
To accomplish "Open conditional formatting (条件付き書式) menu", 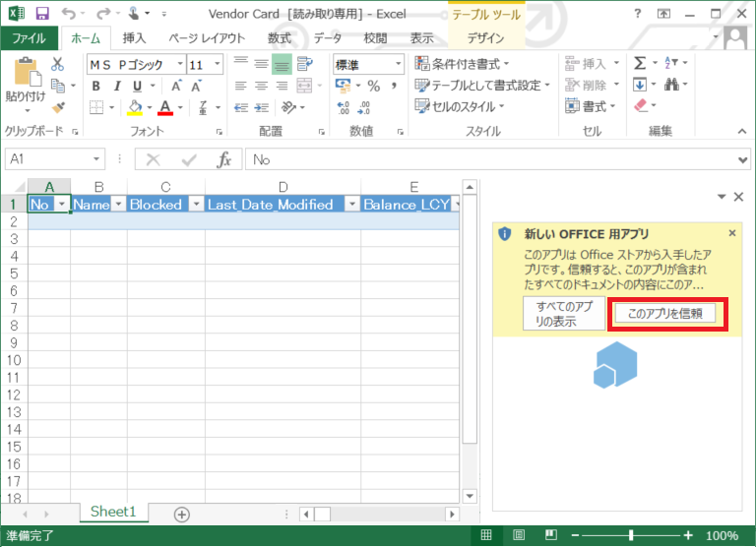I will 462,64.
